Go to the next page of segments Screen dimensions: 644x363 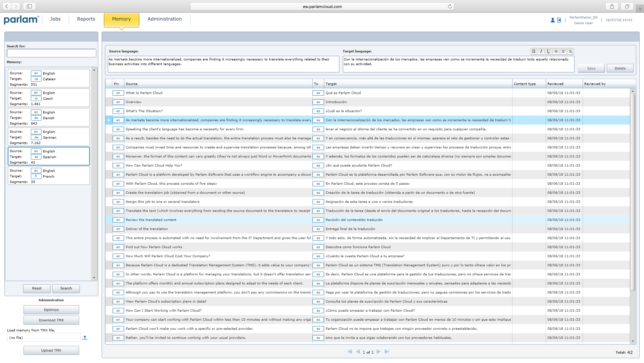[379, 352]
